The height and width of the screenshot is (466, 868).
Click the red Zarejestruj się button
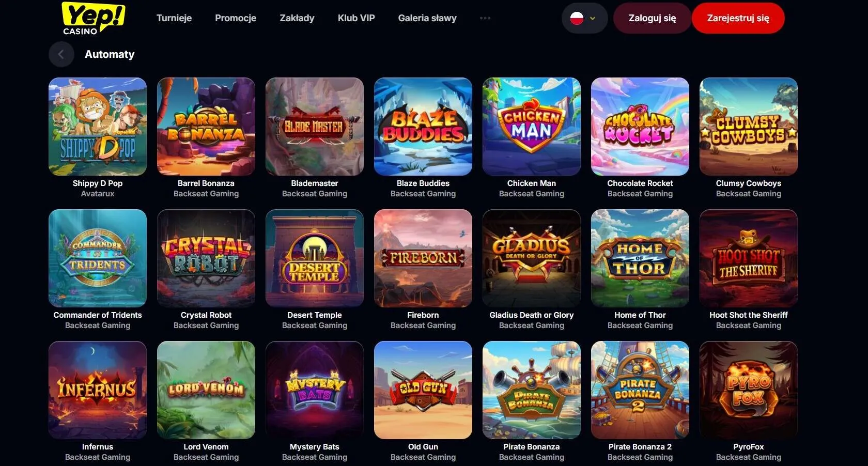tap(738, 18)
